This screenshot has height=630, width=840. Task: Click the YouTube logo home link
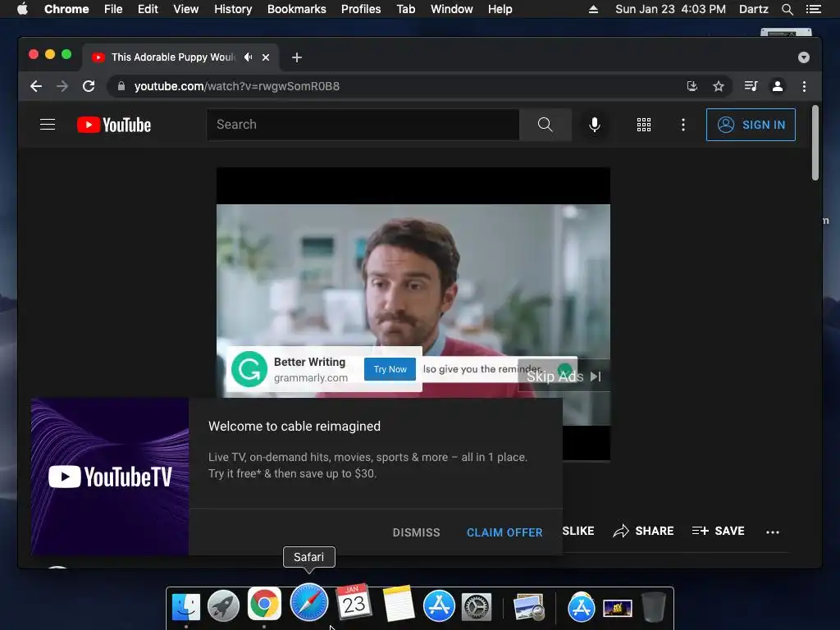(114, 125)
